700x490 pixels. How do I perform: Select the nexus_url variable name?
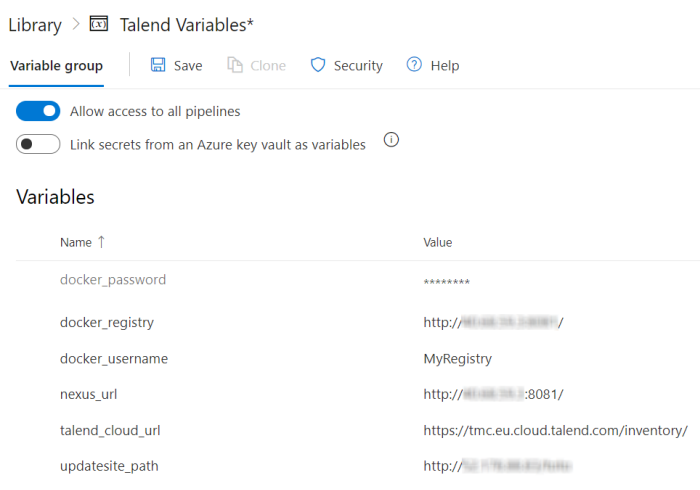[95, 394]
